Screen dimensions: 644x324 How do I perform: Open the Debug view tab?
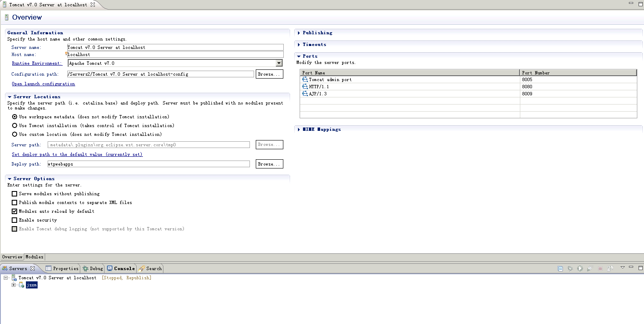tap(93, 268)
